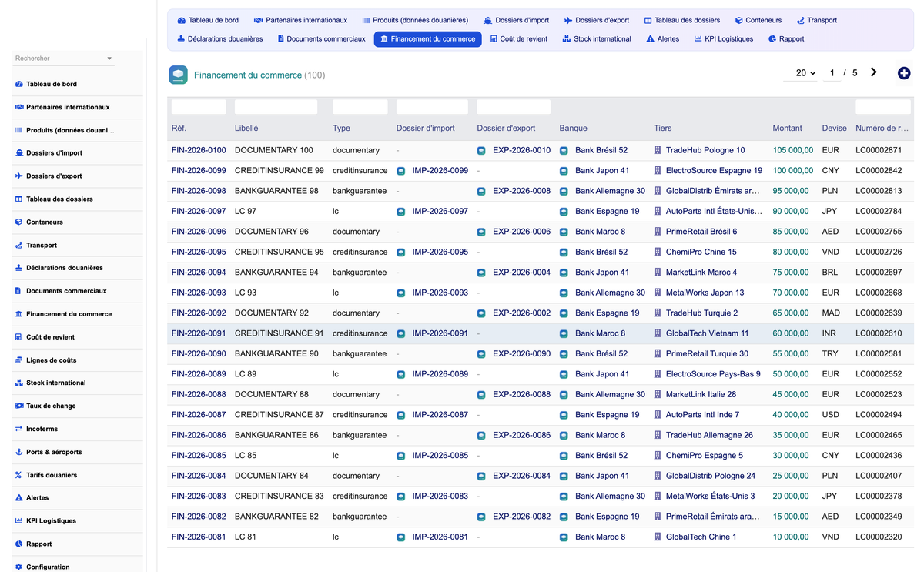
Task: Open record FIN-2026-0091 link
Action: [199, 333]
